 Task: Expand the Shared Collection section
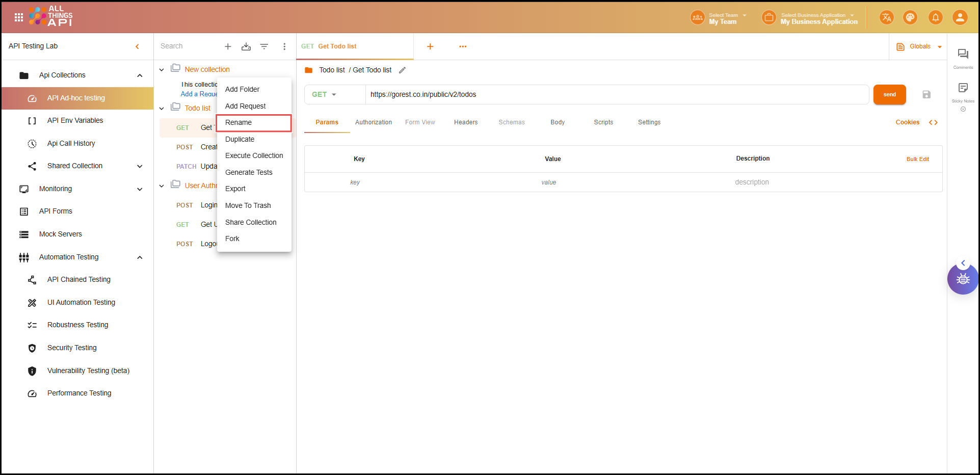[x=140, y=166]
